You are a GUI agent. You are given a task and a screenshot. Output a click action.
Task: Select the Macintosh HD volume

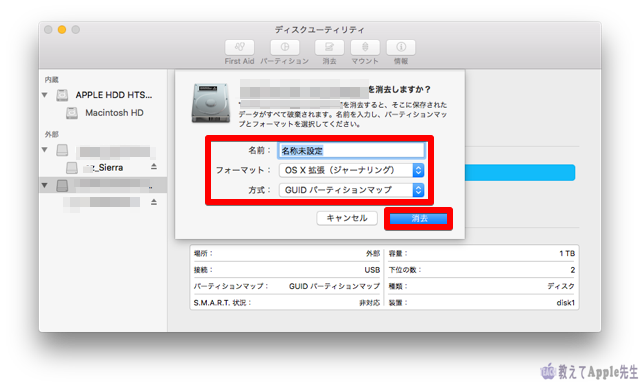pos(103,113)
